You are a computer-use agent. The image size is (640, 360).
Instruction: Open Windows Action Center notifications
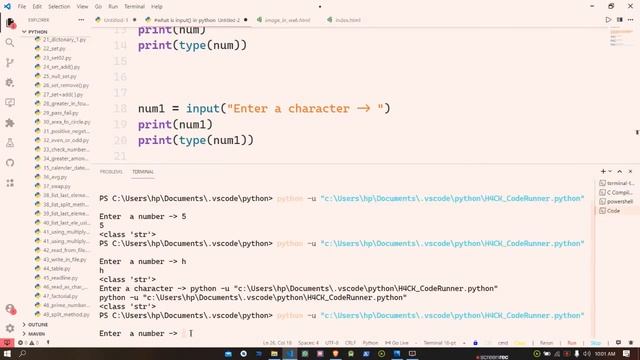[627, 353]
